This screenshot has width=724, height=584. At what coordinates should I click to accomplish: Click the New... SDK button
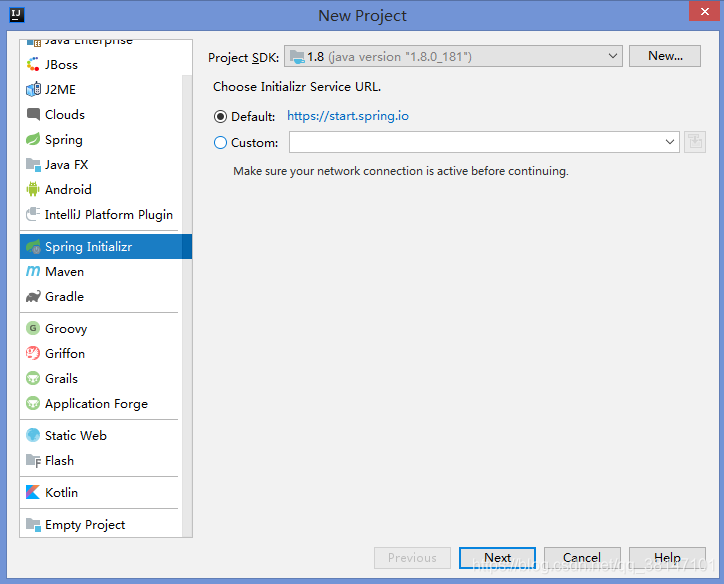[665, 56]
